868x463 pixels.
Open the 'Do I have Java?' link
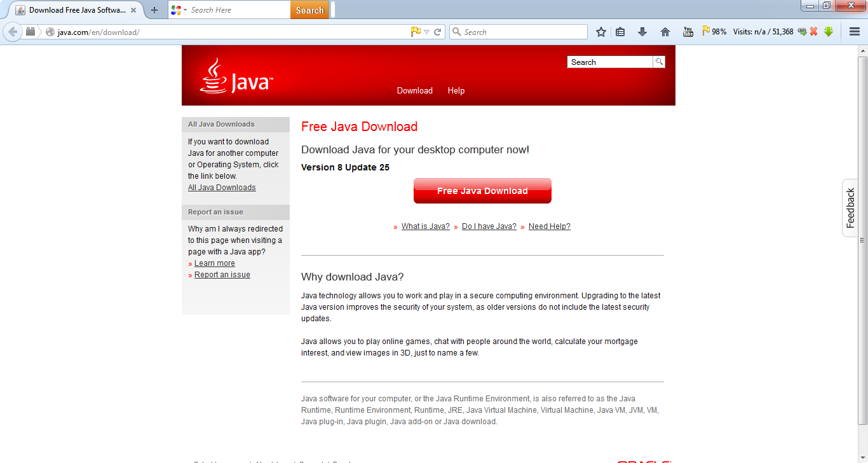pos(489,226)
